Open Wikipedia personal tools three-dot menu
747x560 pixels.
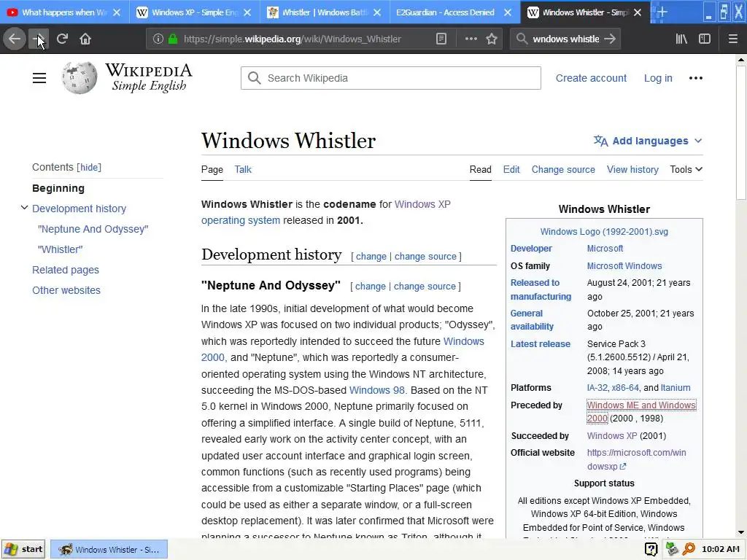[x=695, y=78]
